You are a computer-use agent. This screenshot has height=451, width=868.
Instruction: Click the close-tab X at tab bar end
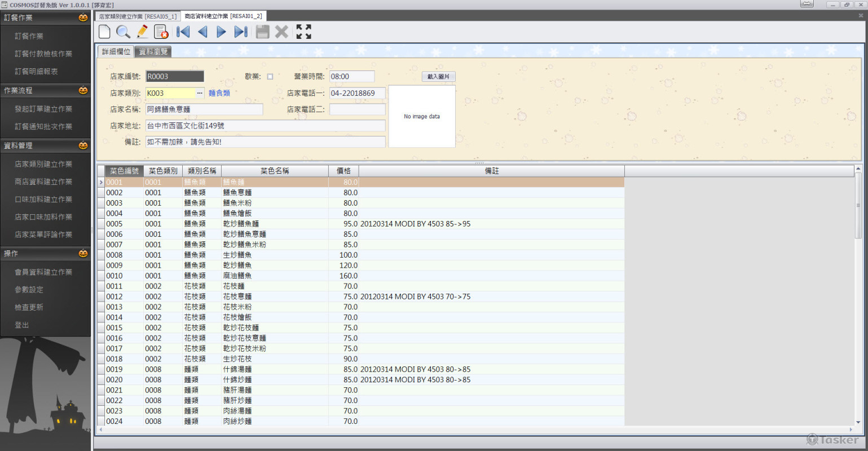[x=861, y=16]
